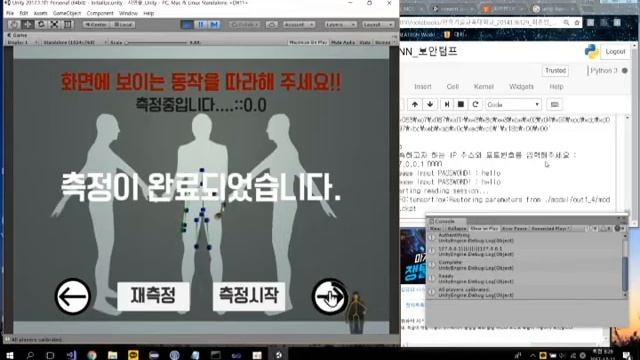Open the Unity Assets menu
This screenshot has width=640, height=360.
40,13
